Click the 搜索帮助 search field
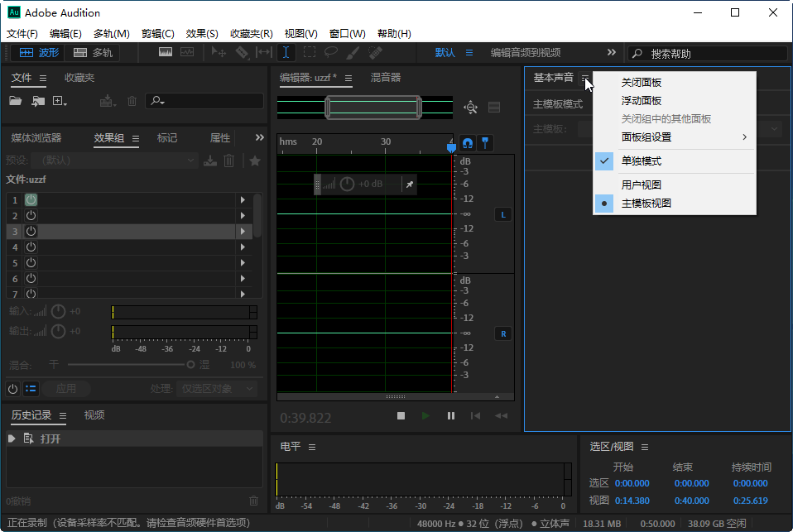The height and width of the screenshot is (532, 793). click(708, 53)
